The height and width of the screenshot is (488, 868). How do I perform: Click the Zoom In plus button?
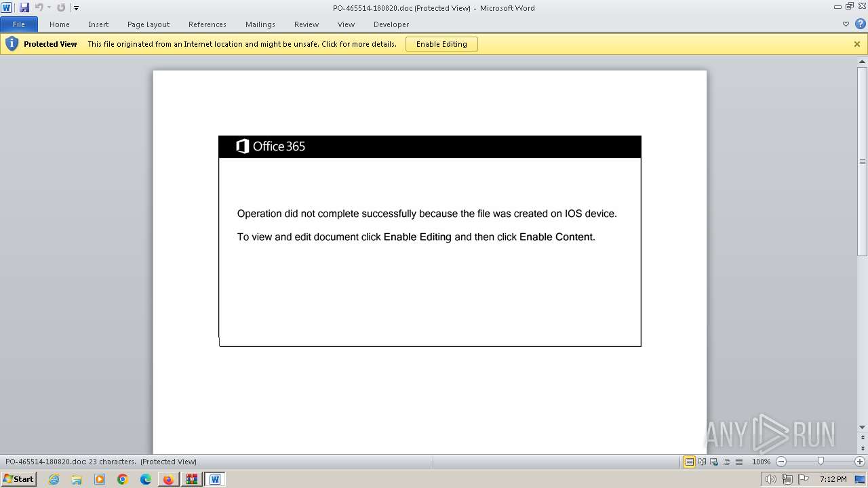[860, 462]
